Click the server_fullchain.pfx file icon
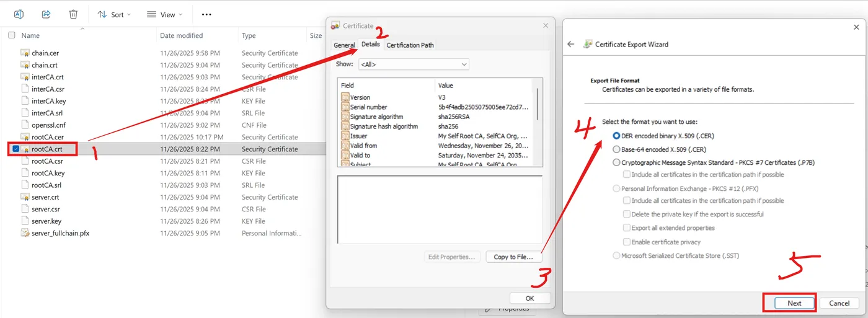868x318 pixels. point(25,234)
